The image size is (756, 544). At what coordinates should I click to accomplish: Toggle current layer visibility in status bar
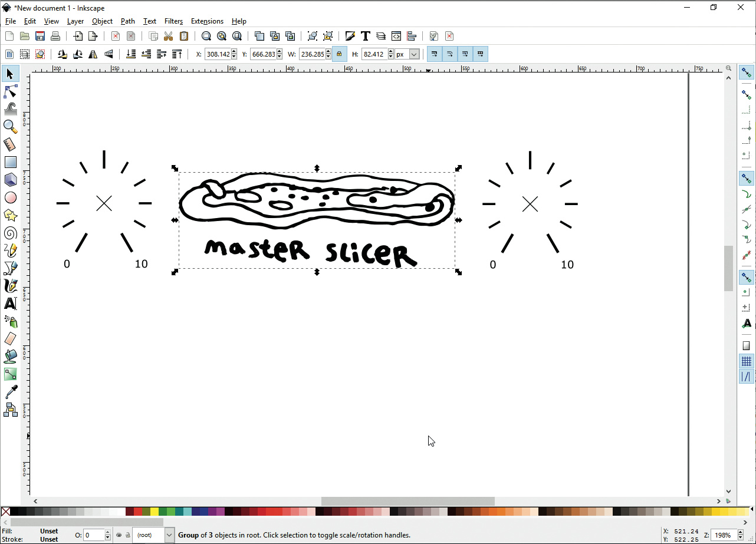point(119,535)
